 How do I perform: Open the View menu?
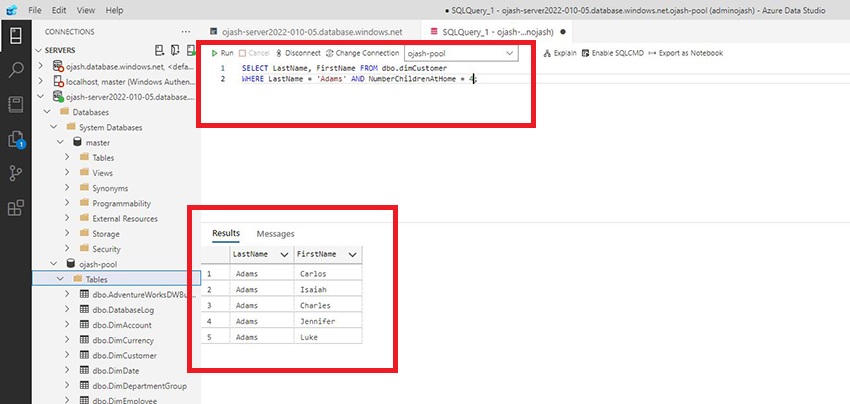click(x=85, y=10)
